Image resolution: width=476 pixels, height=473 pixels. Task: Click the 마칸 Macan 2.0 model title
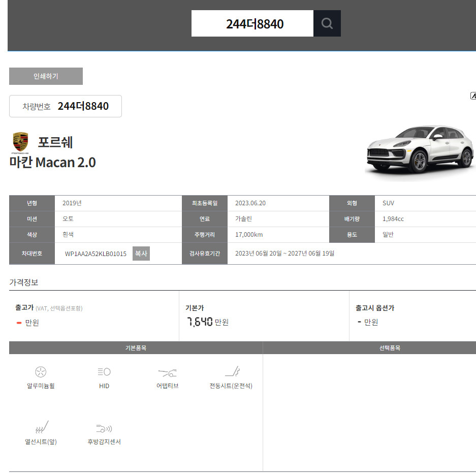coord(52,163)
